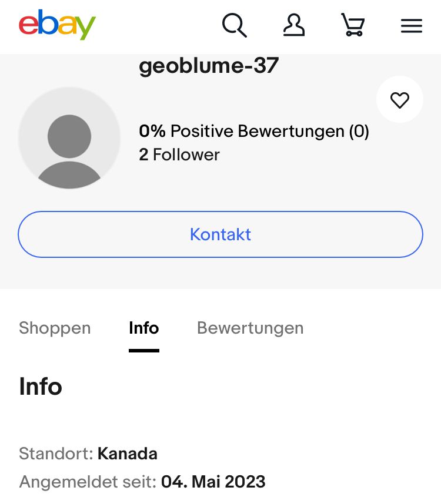This screenshot has width=441, height=504.
Task: Select the Info tab
Action: point(144,328)
